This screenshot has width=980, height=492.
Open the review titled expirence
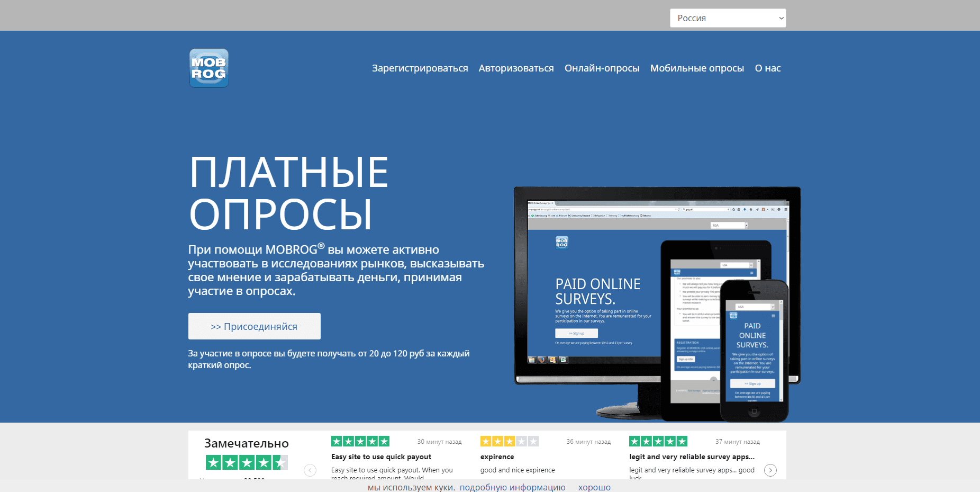[497, 457]
